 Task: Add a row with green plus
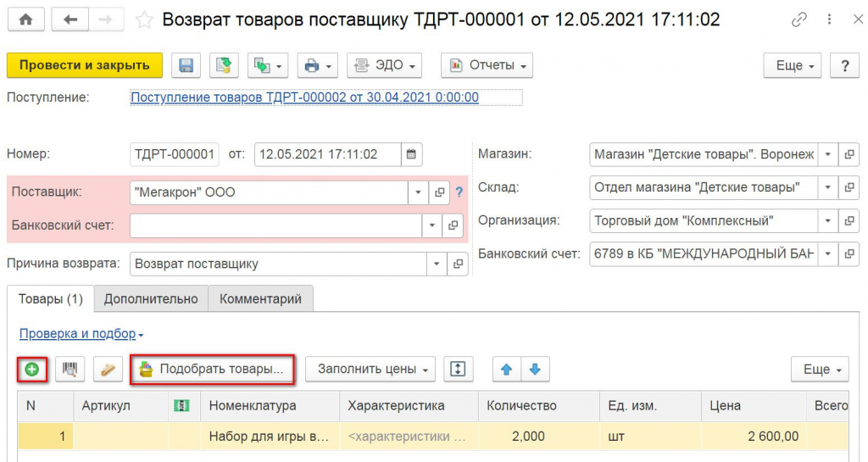point(32,369)
